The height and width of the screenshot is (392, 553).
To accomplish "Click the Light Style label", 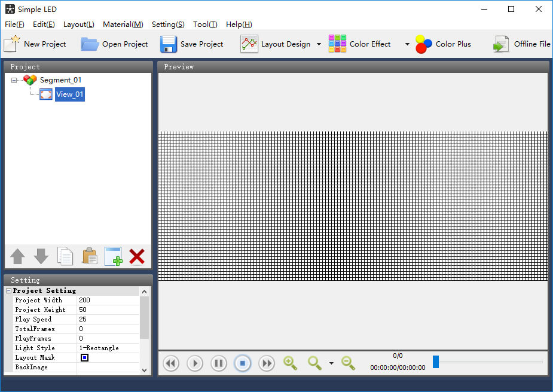I will point(35,348).
